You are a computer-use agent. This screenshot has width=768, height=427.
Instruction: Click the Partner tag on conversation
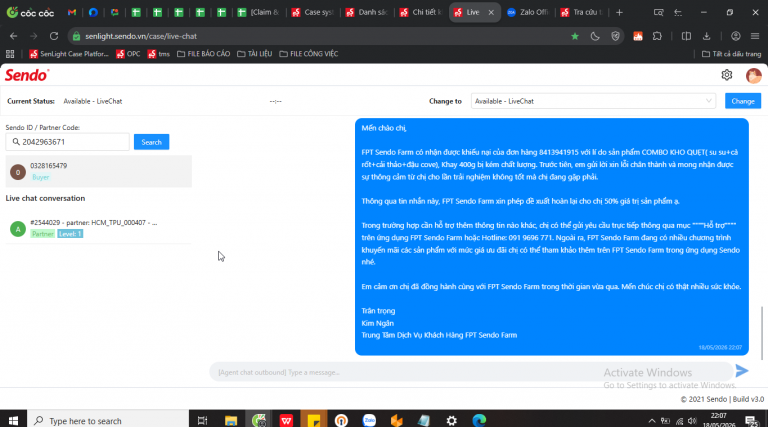tap(43, 234)
